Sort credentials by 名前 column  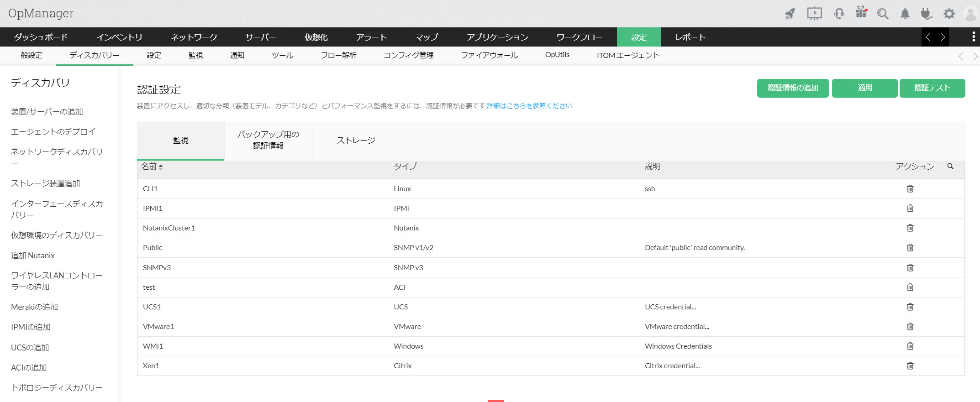(x=152, y=167)
